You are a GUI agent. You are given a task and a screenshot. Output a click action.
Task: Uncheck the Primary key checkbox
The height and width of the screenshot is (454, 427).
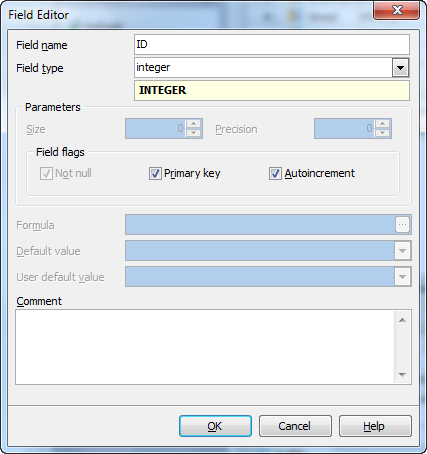point(155,173)
